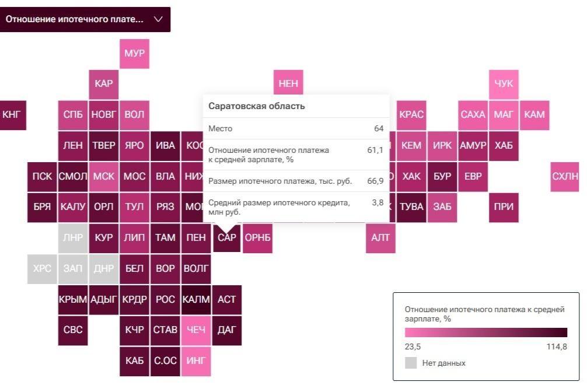Select the ЧЕЧ region tile
Screen dimensions: 587x392
tap(196, 330)
